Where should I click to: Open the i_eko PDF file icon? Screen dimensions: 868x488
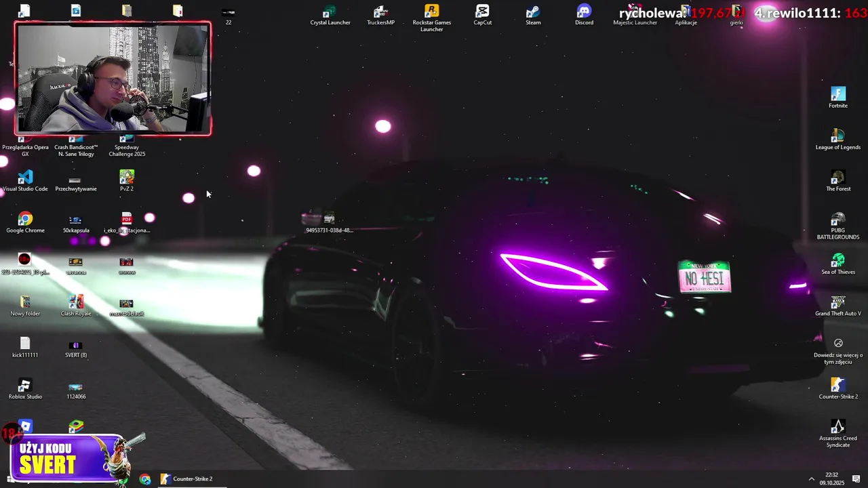[x=127, y=222]
